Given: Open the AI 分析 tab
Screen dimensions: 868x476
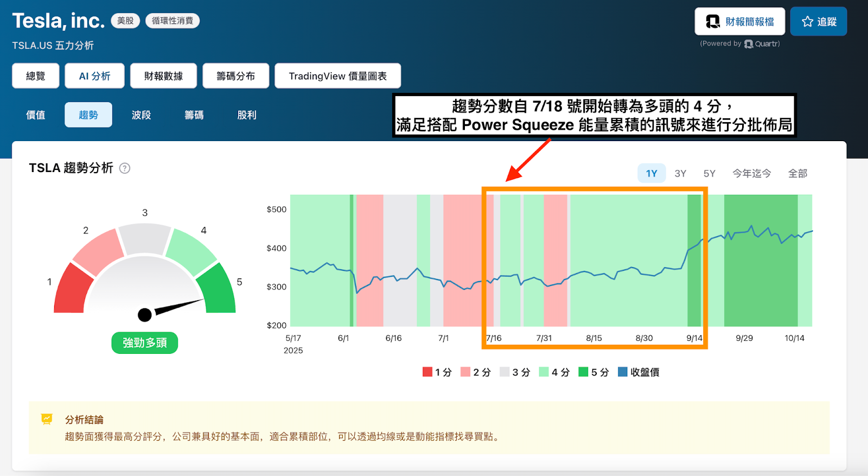Looking at the screenshot, I should [94, 76].
